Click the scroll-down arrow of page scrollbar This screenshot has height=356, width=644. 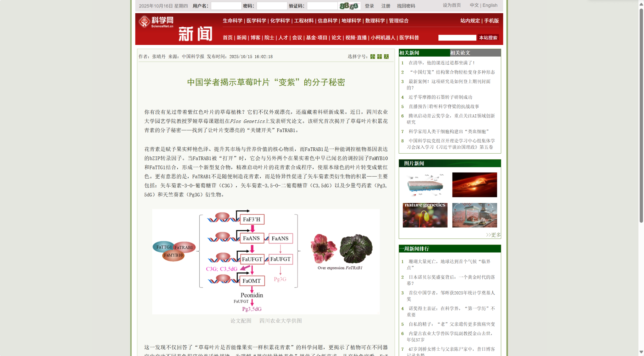click(641, 352)
